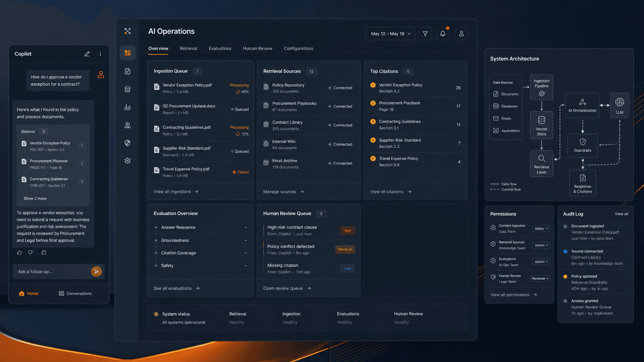This screenshot has height=362, width=644.
Task: Open Retrieval Sources Admin role dropdown
Action: pyautogui.click(x=541, y=245)
